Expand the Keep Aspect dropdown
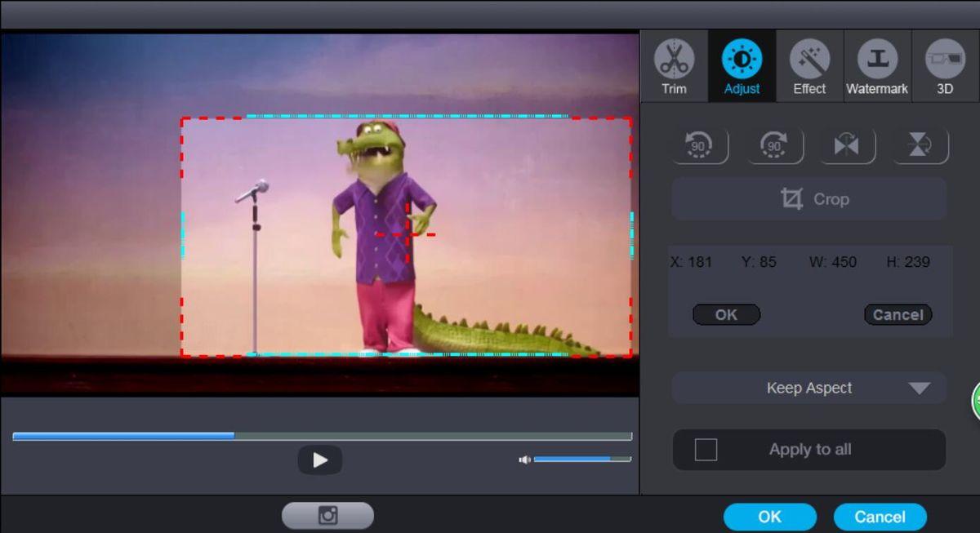The image size is (980, 533). click(919, 389)
